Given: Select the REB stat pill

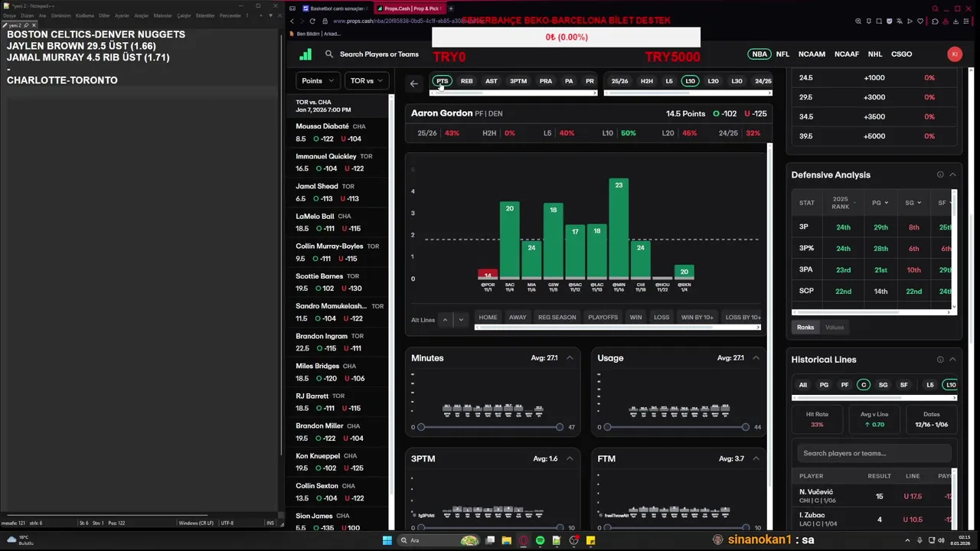Looking at the screenshot, I should point(466,81).
